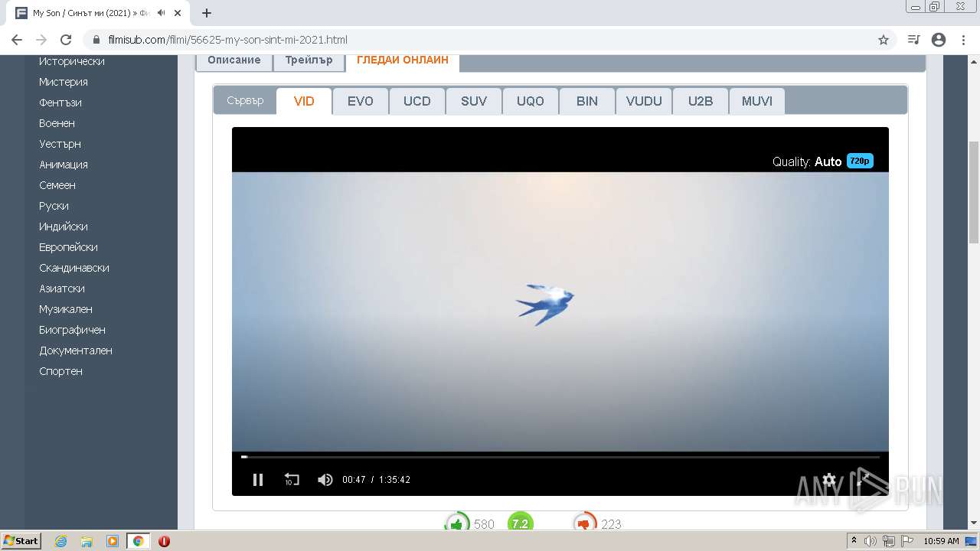The height and width of the screenshot is (551, 980).
Task: Open the ГЛЕДАЙ ОНЛАЙН tab
Action: coord(403,60)
